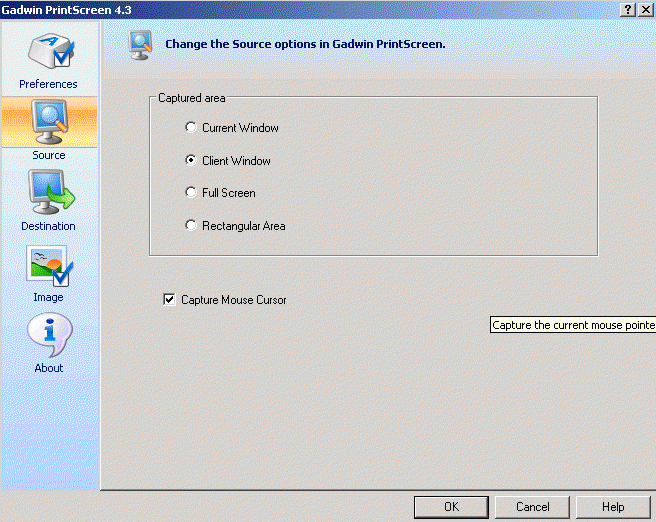Open the Image settings icon
Image resolution: width=656 pixels, height=522 pixels.
(49, 266)
